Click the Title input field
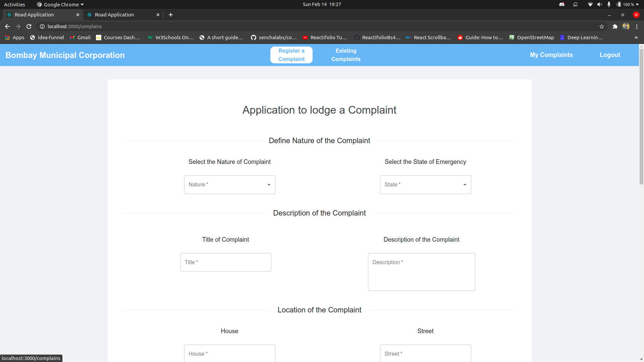The image size is (644, 362). click(x=225, y=262)
